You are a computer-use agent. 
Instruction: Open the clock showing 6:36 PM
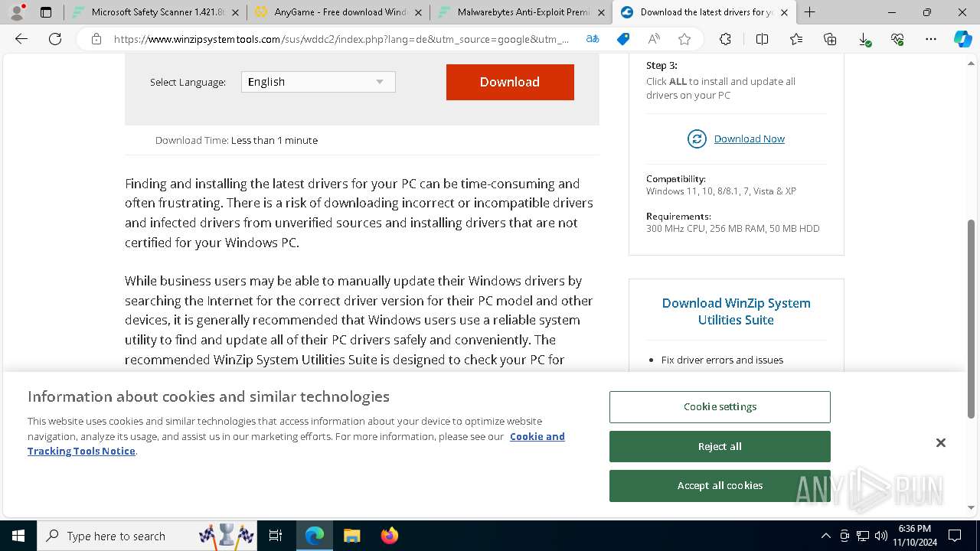[x=914, y=536]
